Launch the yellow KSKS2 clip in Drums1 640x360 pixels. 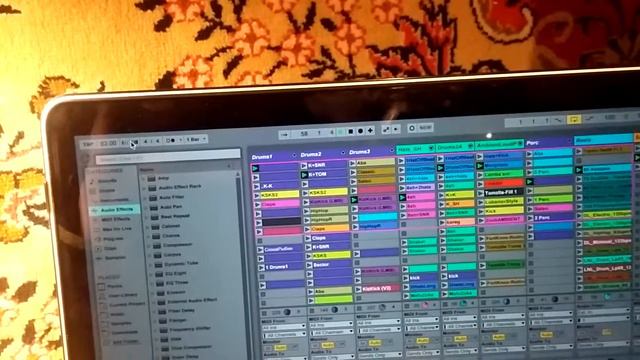257,196
